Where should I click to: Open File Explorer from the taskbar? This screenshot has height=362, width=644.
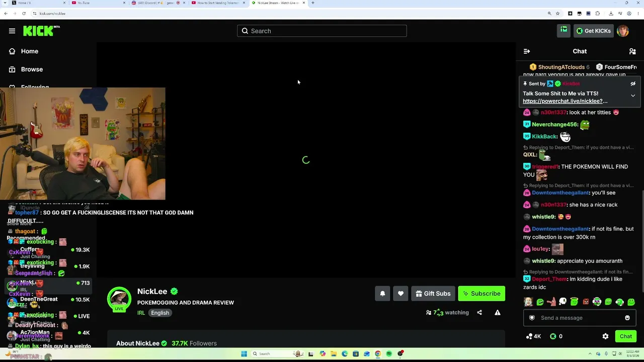[334, 354]
